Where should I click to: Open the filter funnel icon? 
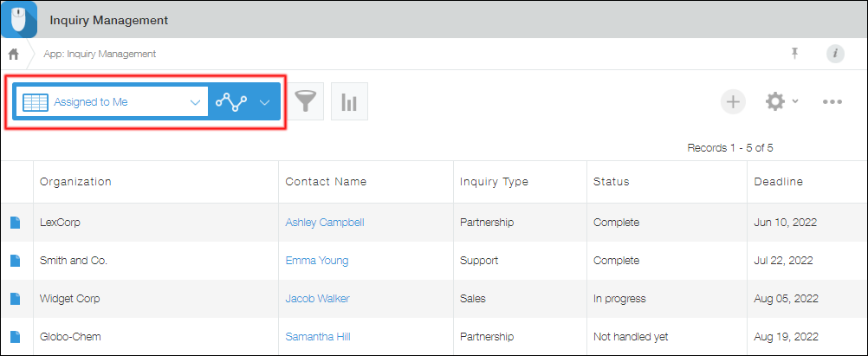305,102
